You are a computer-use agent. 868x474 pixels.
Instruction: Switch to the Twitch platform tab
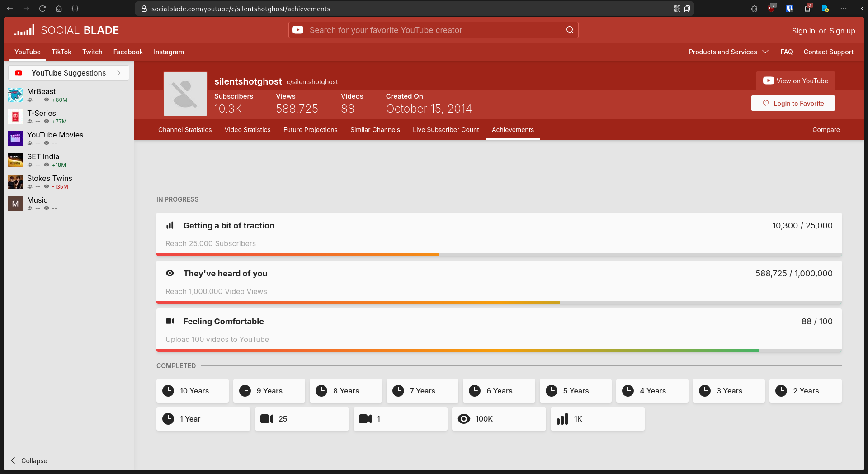pyautogui.click(x=92, y=52)
